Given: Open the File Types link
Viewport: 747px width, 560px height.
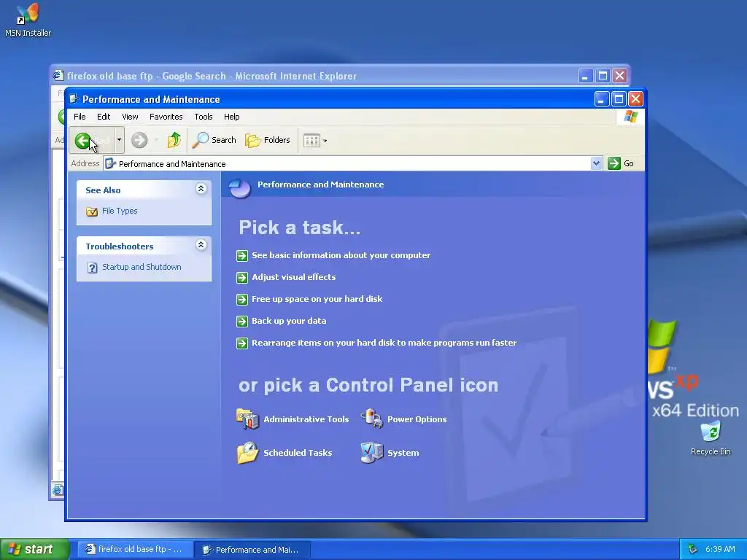Looking at the screenshot, I should [120, 211].
